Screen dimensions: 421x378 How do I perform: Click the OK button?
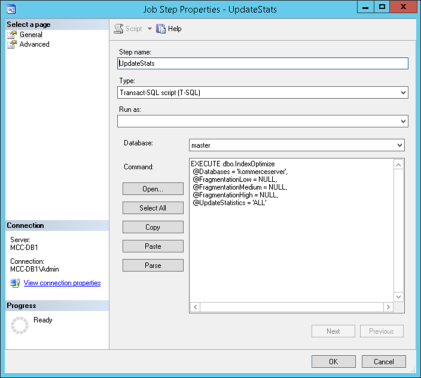click(x=333, y=362)
